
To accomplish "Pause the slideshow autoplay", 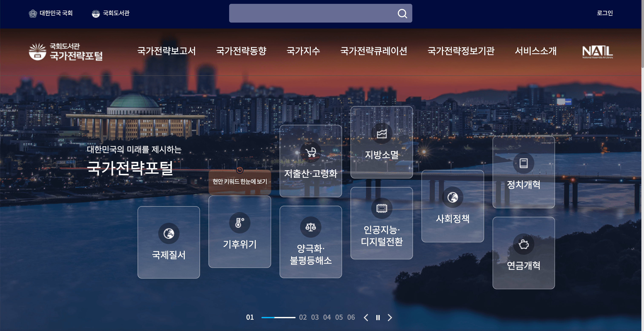I will (378, 318).
